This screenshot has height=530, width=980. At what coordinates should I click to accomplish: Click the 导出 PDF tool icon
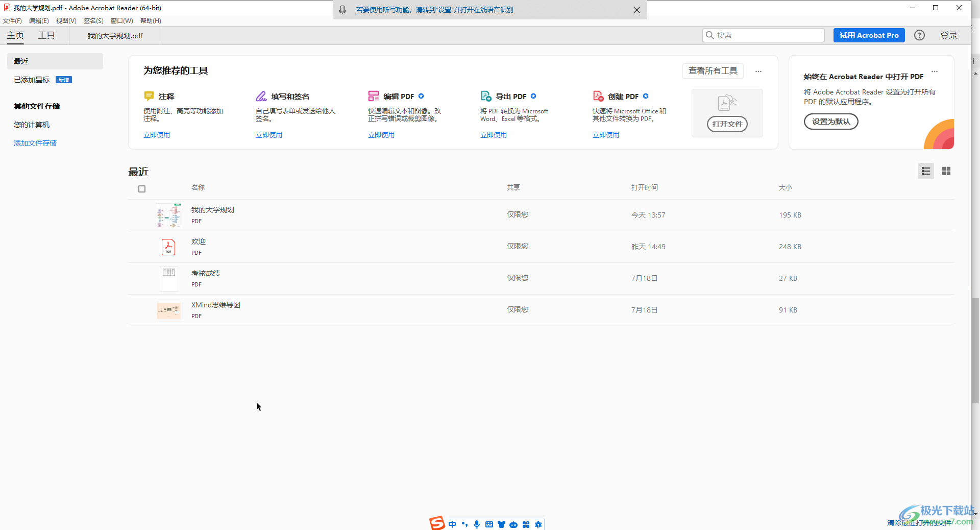pos(486,96)
